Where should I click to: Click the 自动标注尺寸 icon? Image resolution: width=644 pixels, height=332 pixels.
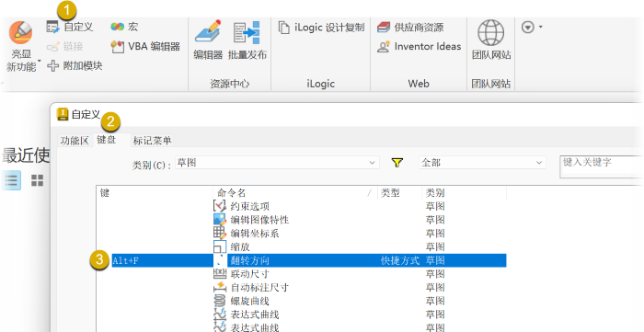220,287
